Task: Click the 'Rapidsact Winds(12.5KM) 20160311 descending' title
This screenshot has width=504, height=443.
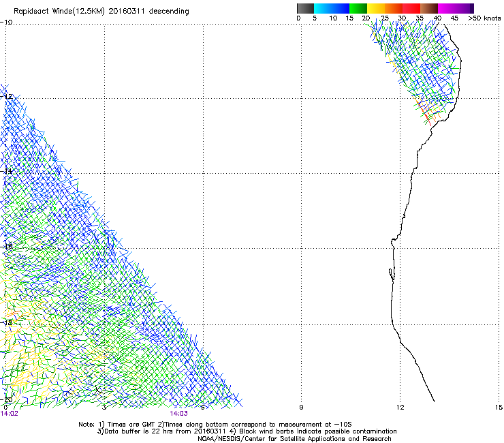Action: pos(101,11)
